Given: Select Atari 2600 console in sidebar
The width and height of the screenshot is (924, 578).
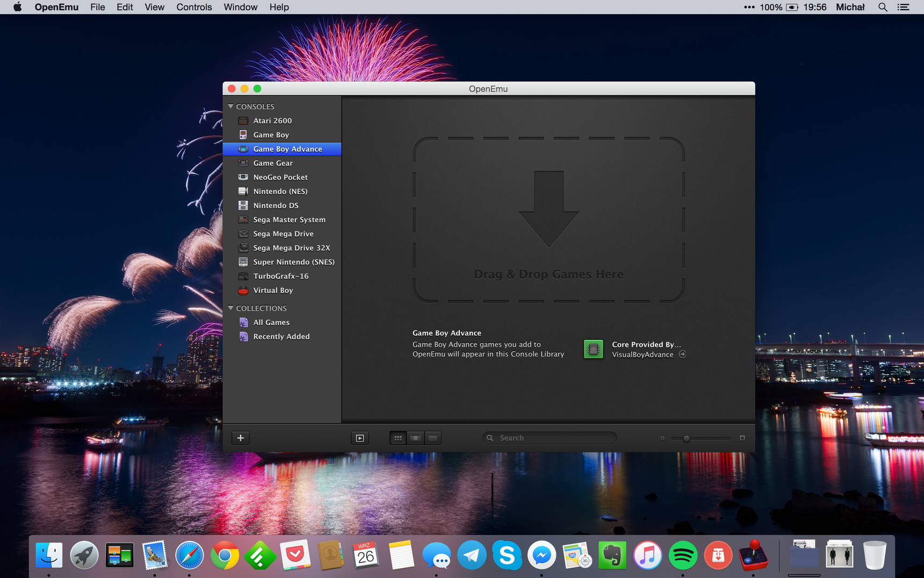Looking at the screenshot, I should pyautogui.click(x=282, y=120).
